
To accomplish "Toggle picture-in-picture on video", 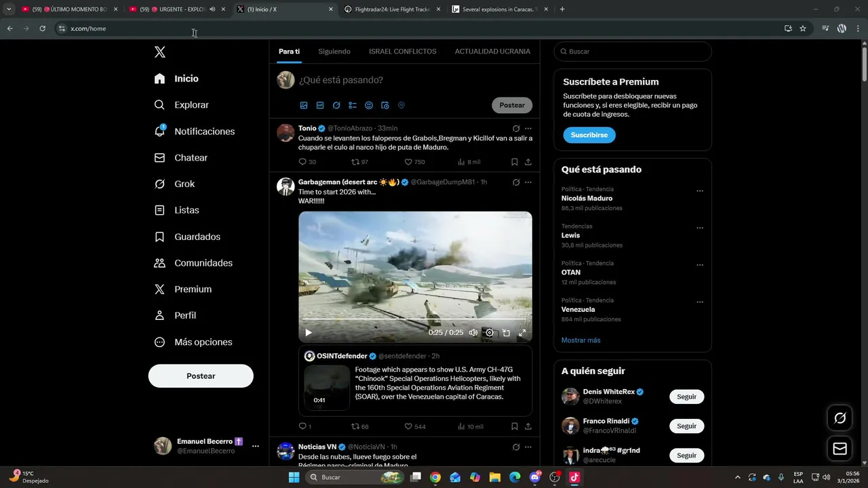I will point(506,333).
